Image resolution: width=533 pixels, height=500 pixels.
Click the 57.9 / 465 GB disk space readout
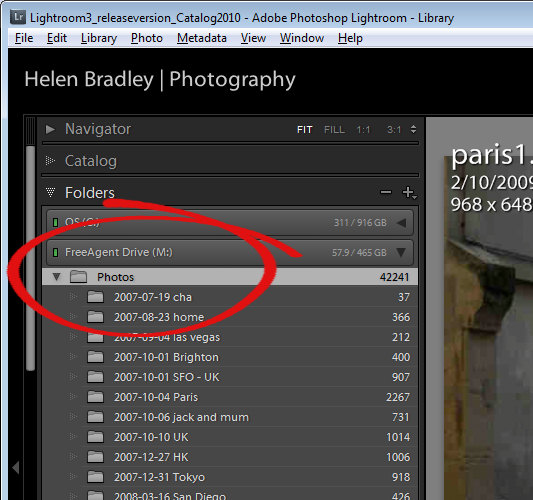pyautogui.click(x=359, y=253)
